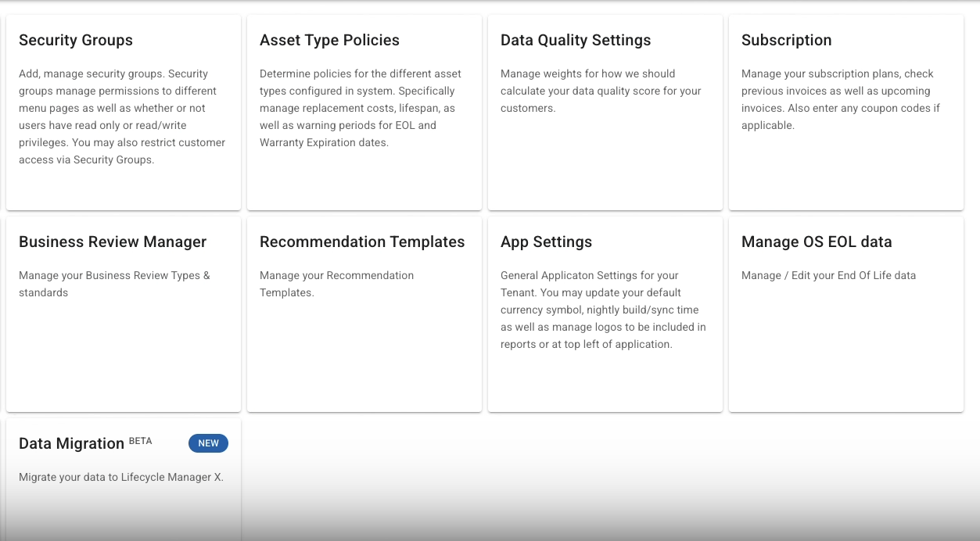Open the Manage OS EOL data card
Viewport: 980px width, 541px height.
[x=845, y=313]
